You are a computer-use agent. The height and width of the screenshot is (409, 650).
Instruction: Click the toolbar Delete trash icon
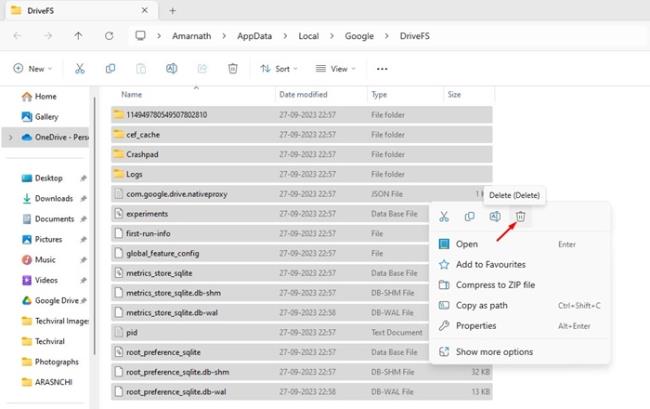(233, 68)
